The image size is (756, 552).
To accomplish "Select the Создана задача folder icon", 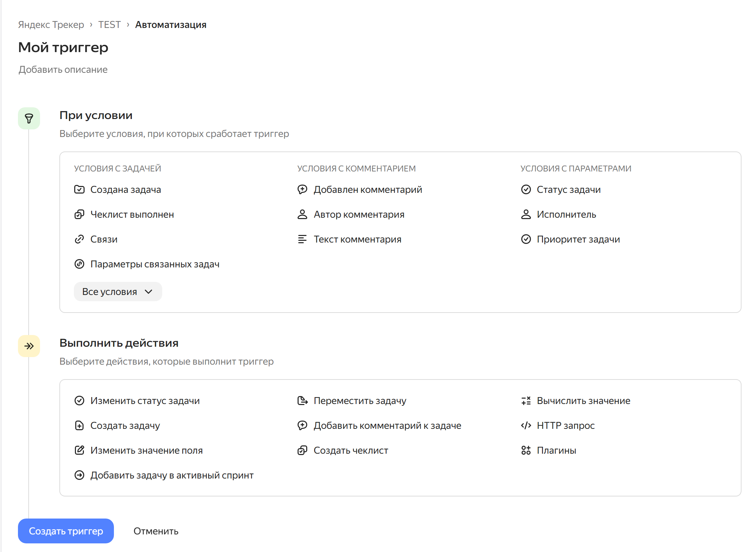I will tap(79, 189).
